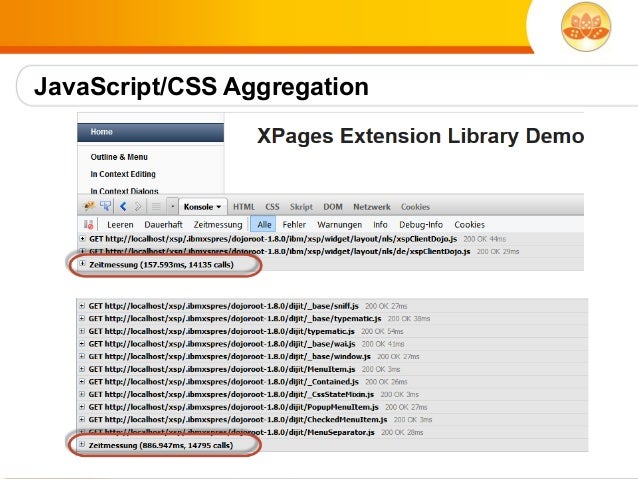638x479 pixels.
Task: Toggle the Dauerhaft option
Action: tap(163, 225)
